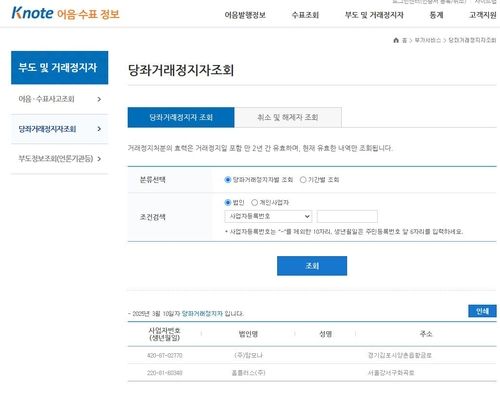Click chevron beside 당좌거래정지자조회 sidebar item

99,129
